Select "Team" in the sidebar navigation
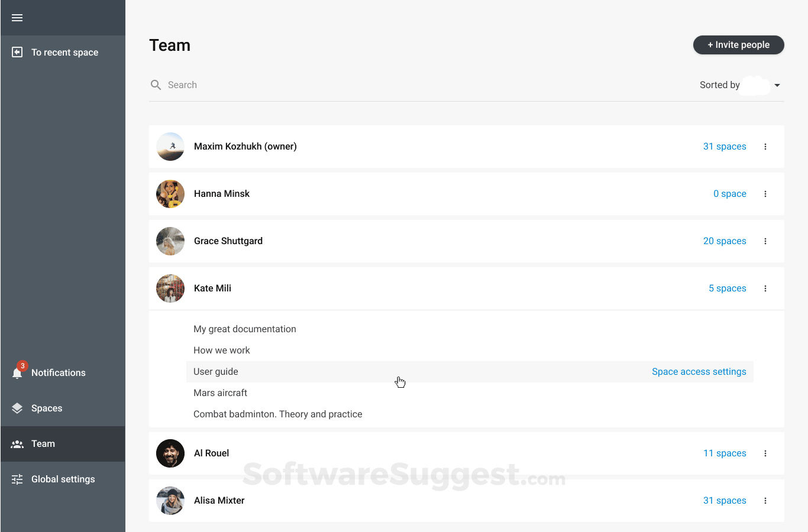This screenshot has width=808, height=532. pyautogui.click(x=43, y=443)
